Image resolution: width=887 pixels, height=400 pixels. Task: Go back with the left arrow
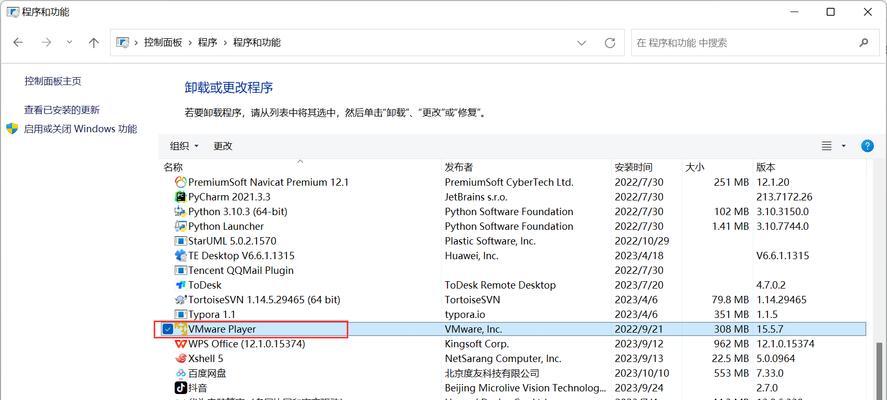pyautogui.click(x=18, y=42)
